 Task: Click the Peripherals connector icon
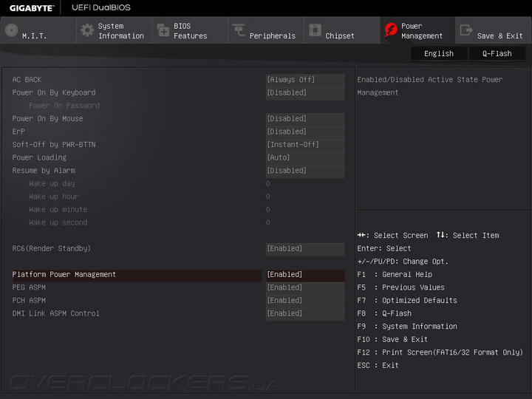tap(239, 30)
